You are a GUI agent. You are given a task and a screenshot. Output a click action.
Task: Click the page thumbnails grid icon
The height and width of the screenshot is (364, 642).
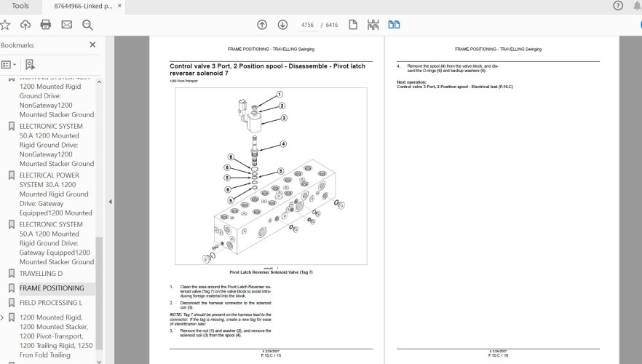point(373,25)
